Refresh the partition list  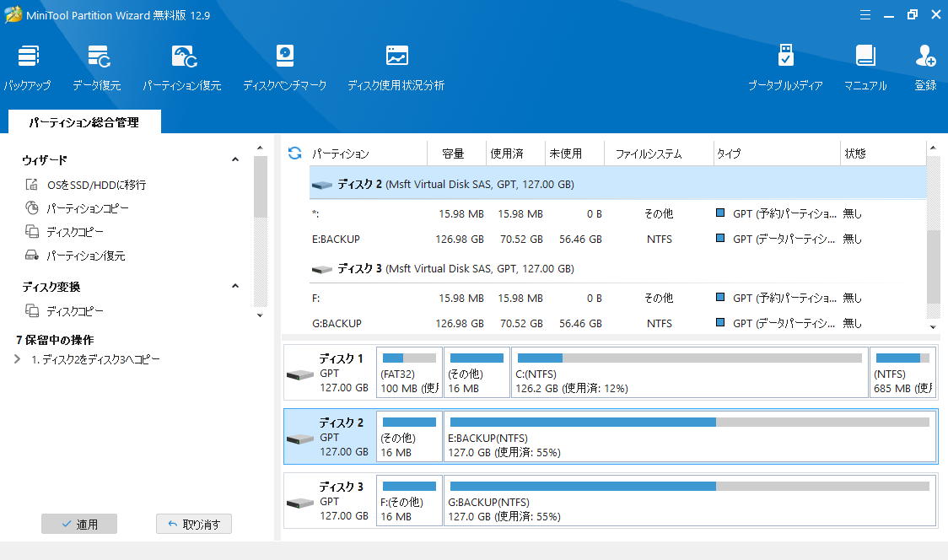[x=294, y=153]
